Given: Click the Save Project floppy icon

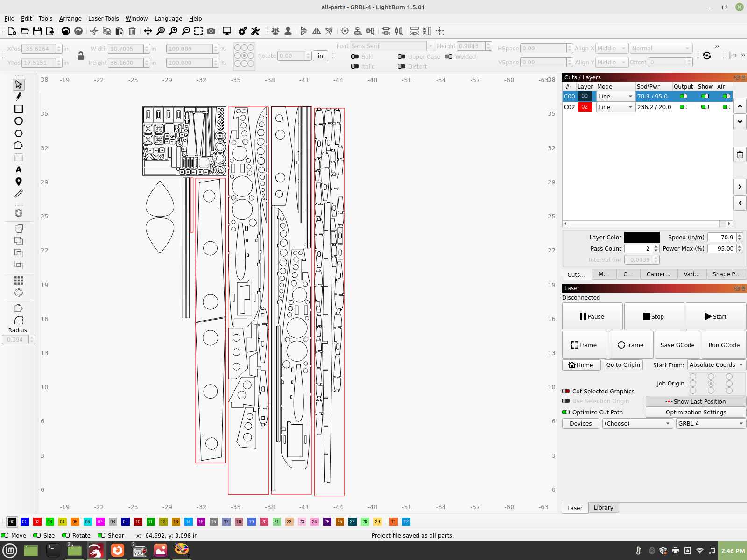Looking at the screenshot, I should pos(37,31).
